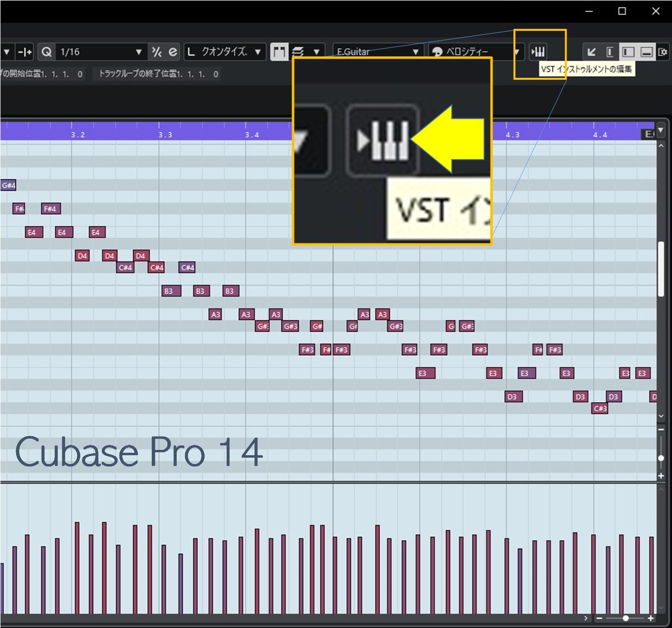Open the window layout setup gear icon
Viewport: 672px width, 628px height.
[663, 52]
